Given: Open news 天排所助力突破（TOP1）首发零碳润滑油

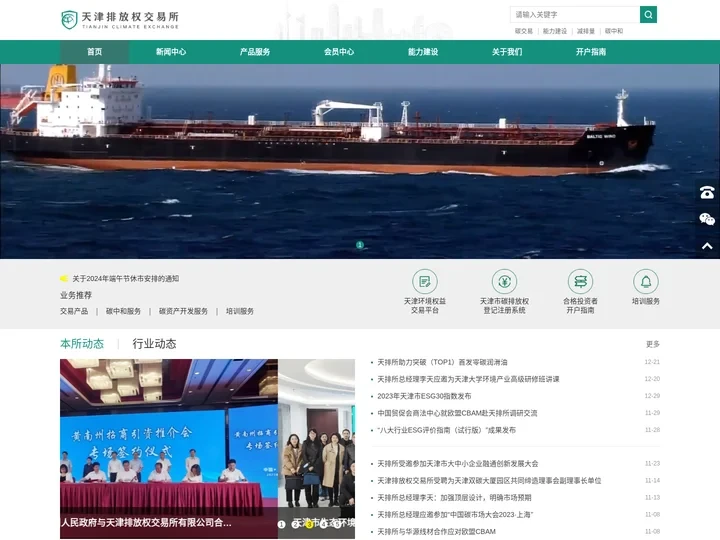Looking at the screenshot, I should [x=442, y=362].
